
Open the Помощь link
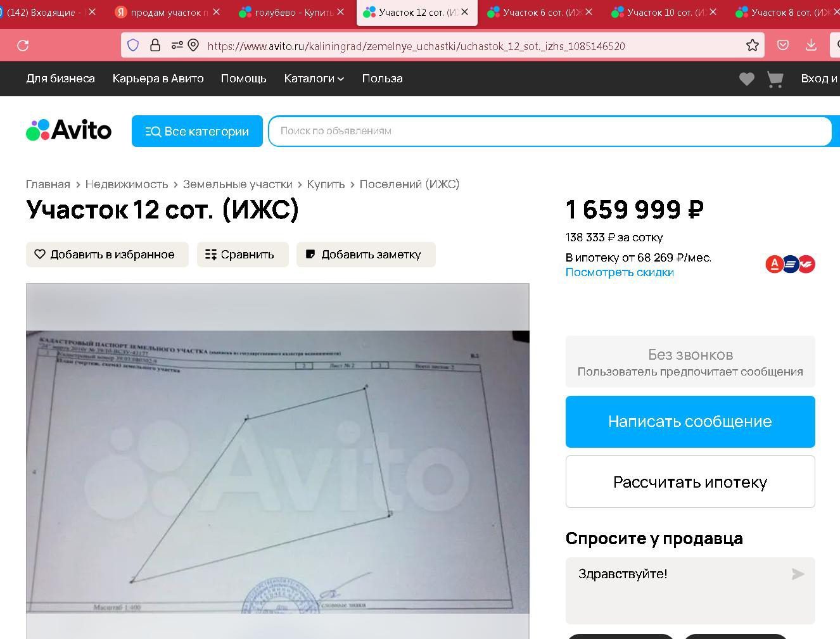click(x=243, y=79)
